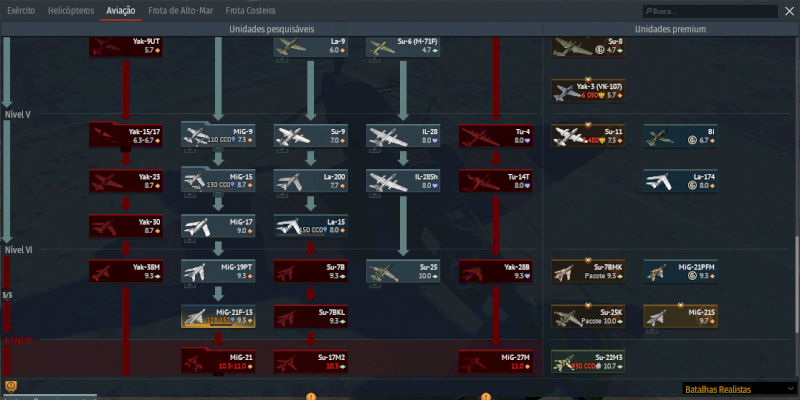Click the Nível VI rank label
The image size is (800, 400).
[x=18, y=249]
